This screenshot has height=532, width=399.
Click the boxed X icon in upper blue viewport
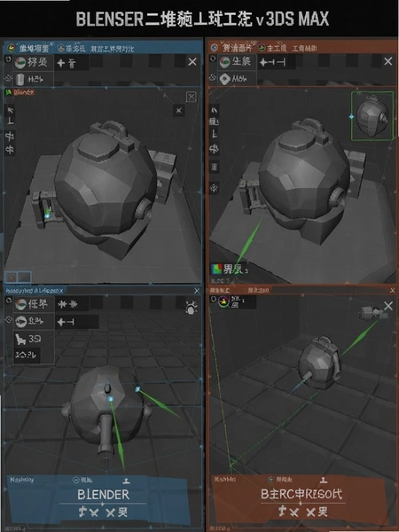(192, 98)
